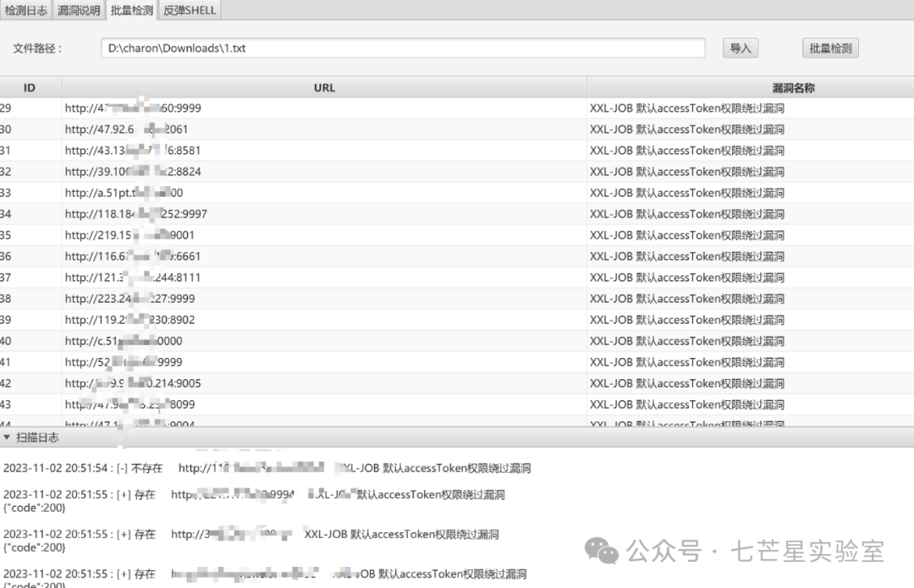Select the row with ID 30
The width and height of the screenshot is (914, 588).
click(457, 129)
